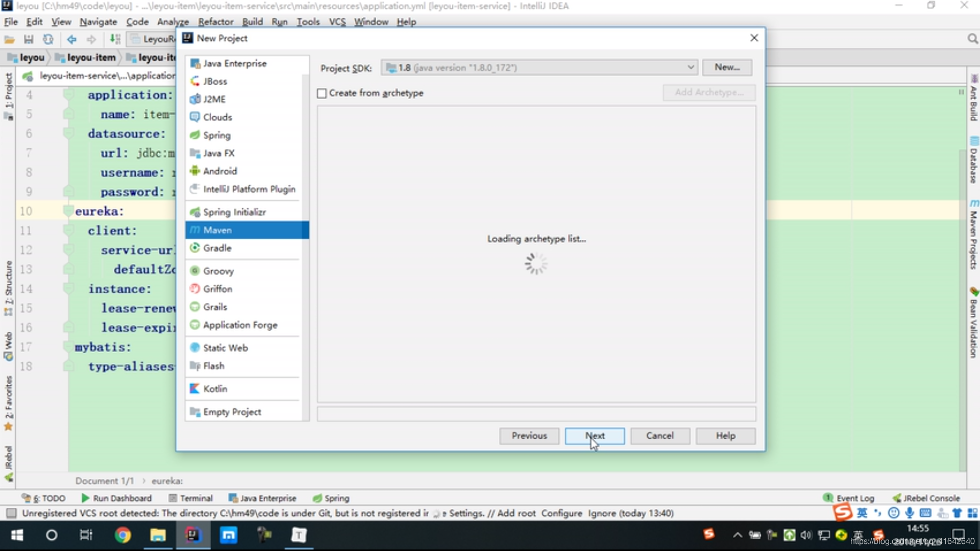The height and width of the screenshot is (551, 980).
Task: Close the New Project dialog
Action: click(754, 38)
